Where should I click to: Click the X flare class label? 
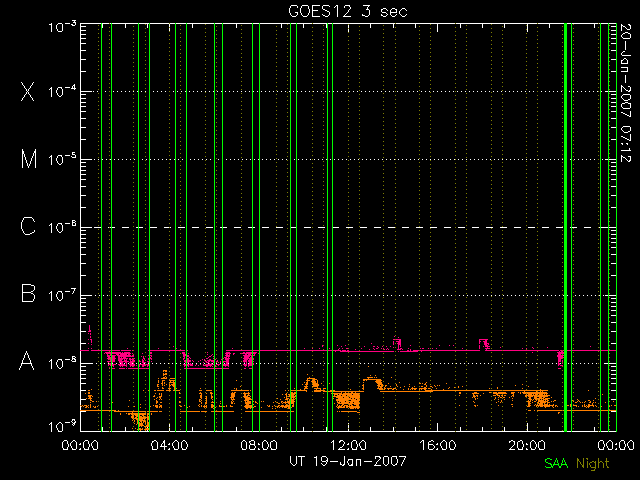coord(28,91)
